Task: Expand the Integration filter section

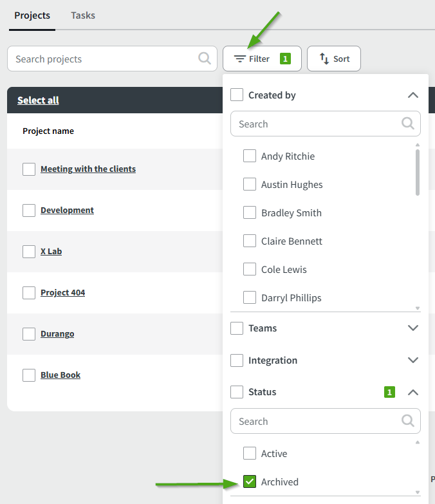Action: pos(413,360)
